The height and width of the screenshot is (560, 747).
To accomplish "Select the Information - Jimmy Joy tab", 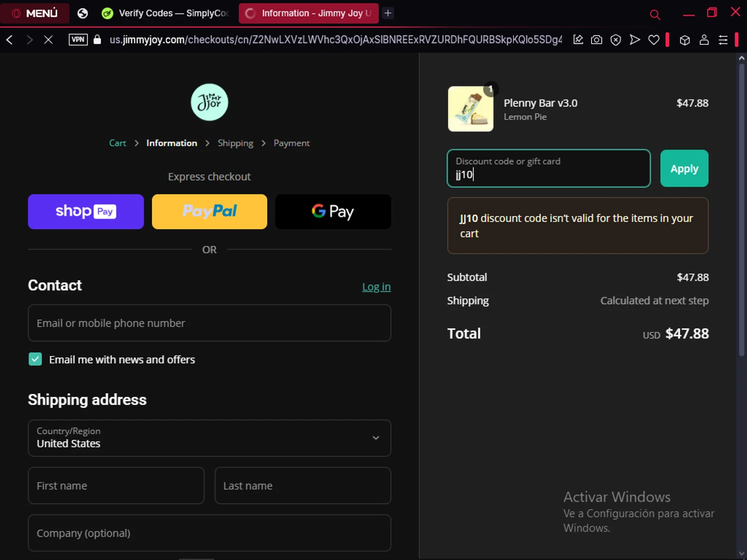I will [x=309, y=13].
